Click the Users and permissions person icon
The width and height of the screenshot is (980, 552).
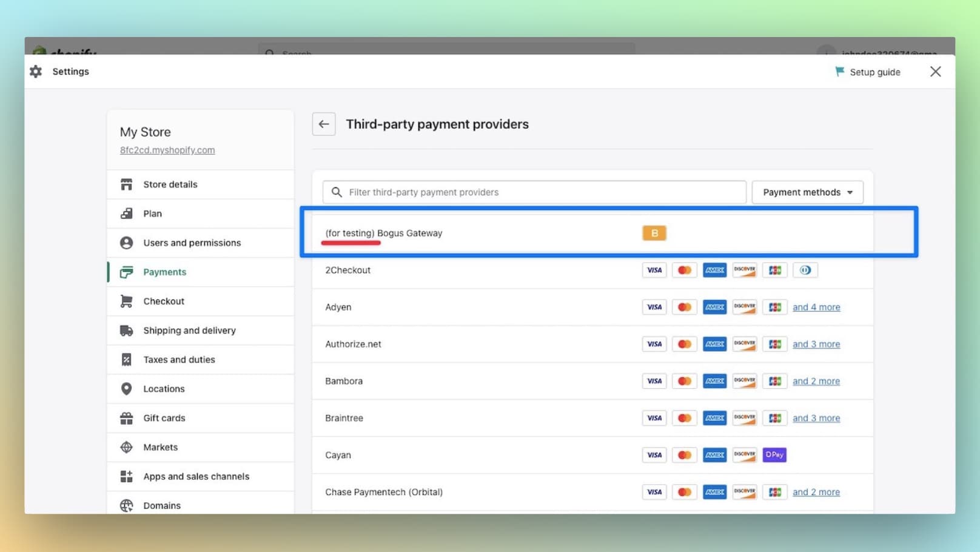(126, 243)
